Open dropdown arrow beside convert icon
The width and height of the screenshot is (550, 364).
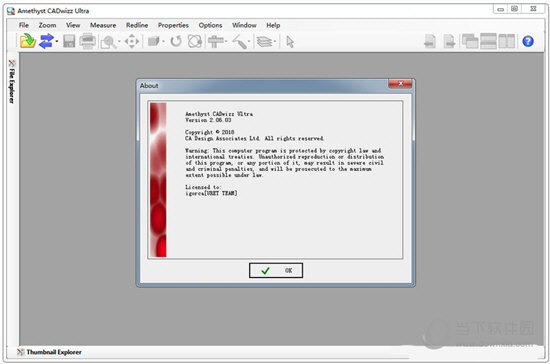tap(57, 41)
